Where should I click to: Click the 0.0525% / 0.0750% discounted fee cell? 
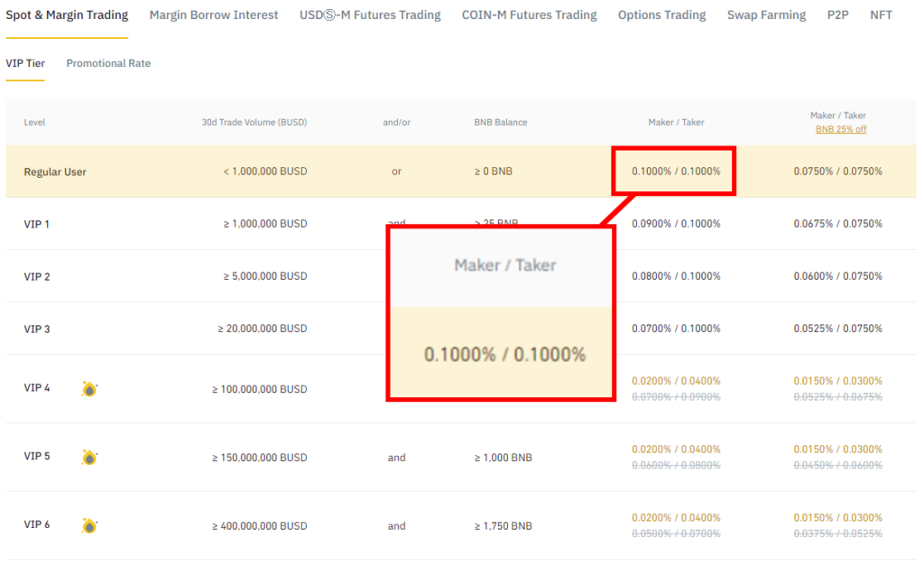pos(838,329)
